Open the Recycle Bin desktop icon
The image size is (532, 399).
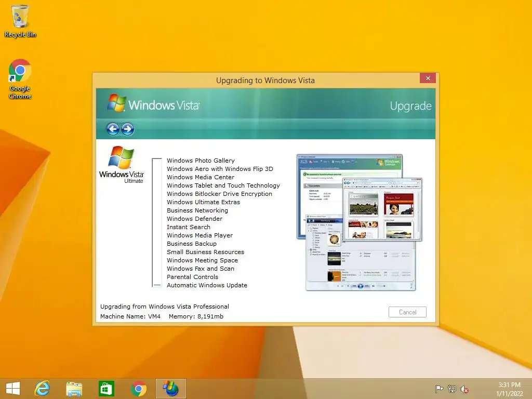[x=20, y=21]
